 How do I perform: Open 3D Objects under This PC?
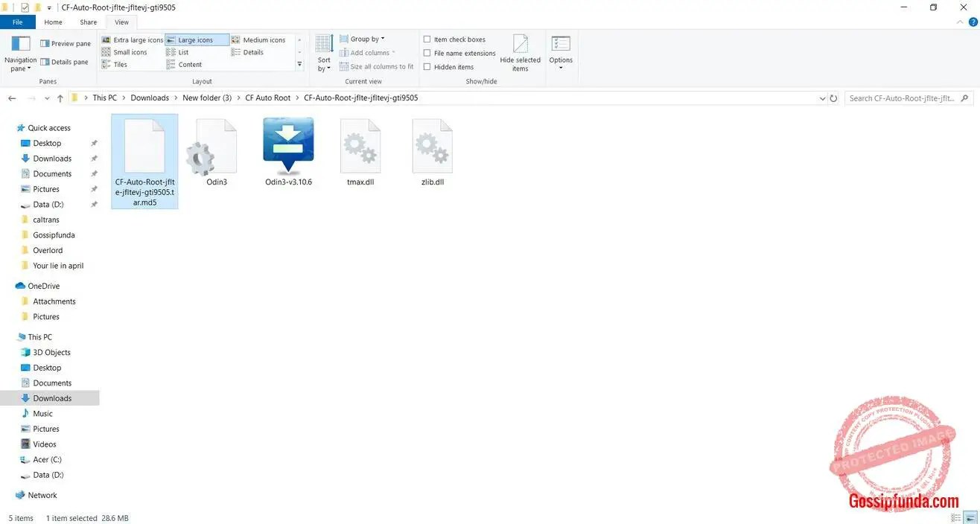(x=51, y=352)
